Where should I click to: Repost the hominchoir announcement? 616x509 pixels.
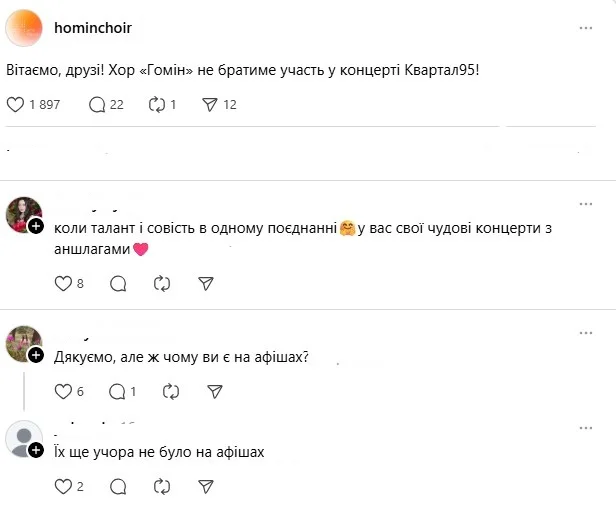[156, 104]
